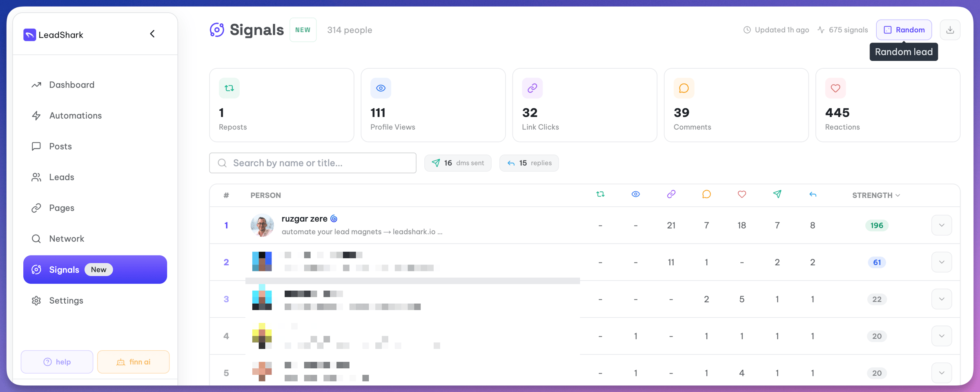
Task: Click the Reposts stat icon
Action: (x=229, y=88)
